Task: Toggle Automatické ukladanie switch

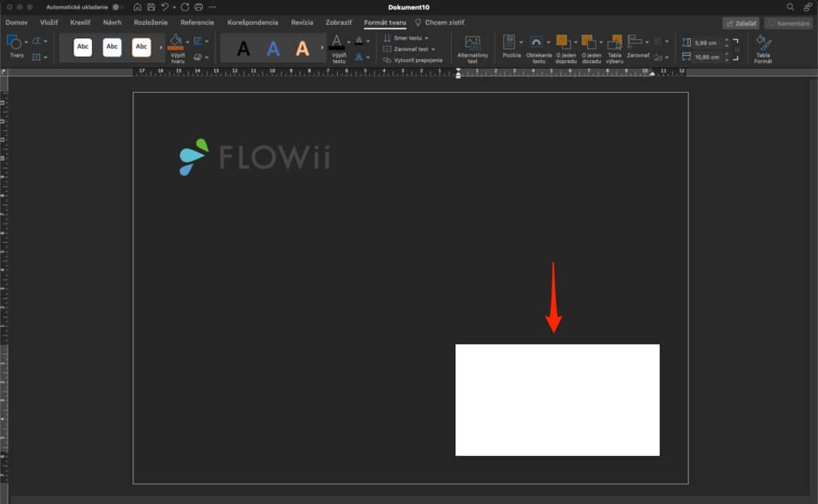Action: coord(118,7)
